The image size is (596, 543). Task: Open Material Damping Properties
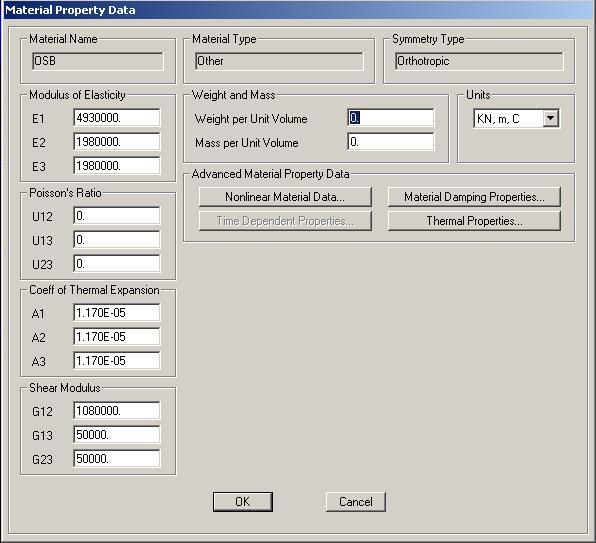474,197
